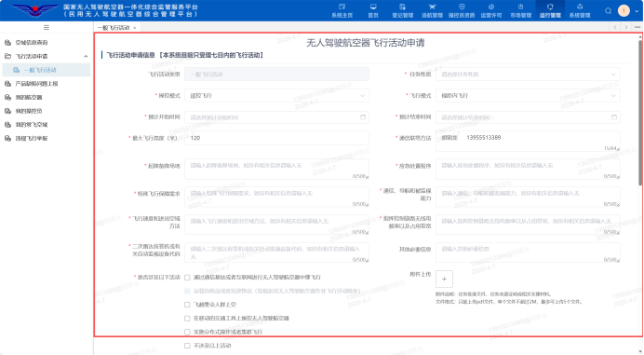Expand the user account dropdown arrow

637,11
